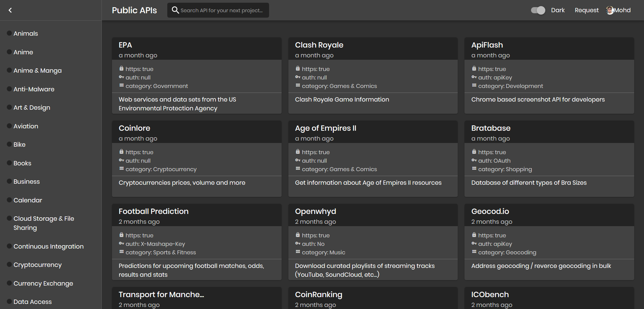Click the Request link in the header
The width and height of the screenshot is (644, 309).
click(587, 10)
